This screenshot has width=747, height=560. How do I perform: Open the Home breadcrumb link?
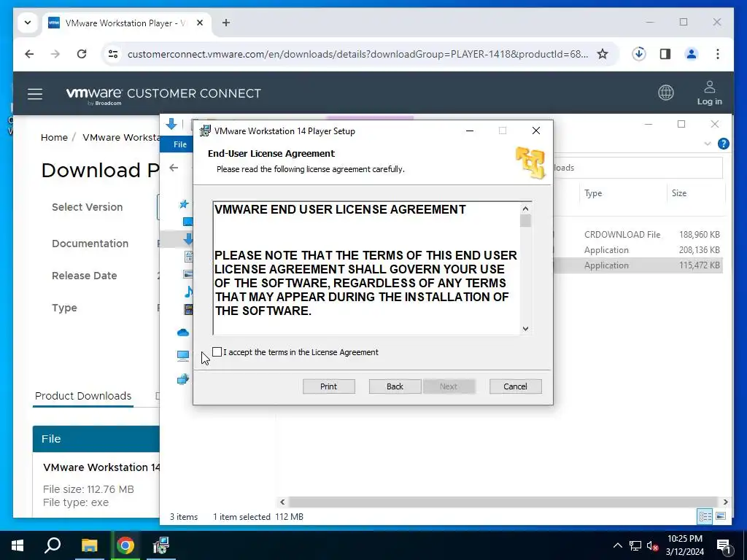tap(54, 138)
